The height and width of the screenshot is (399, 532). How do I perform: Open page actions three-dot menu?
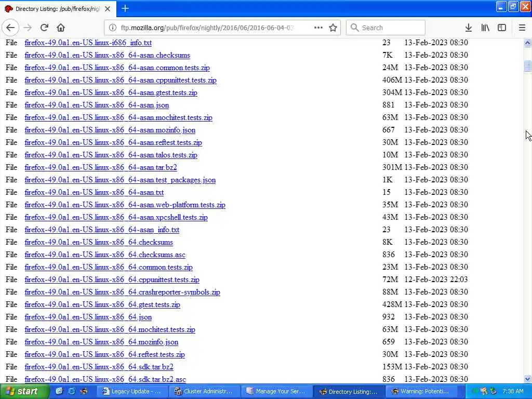pyautogui.click(x=318, y=28)
